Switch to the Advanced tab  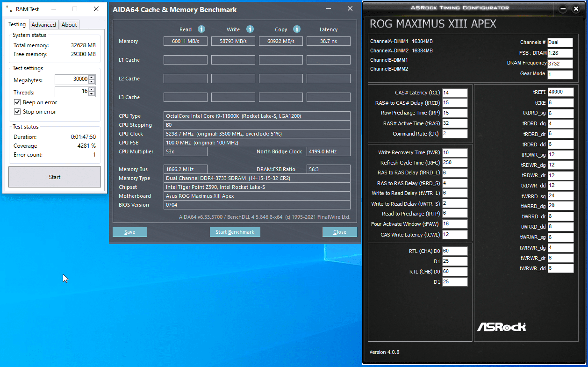click(x=43, y=25)
